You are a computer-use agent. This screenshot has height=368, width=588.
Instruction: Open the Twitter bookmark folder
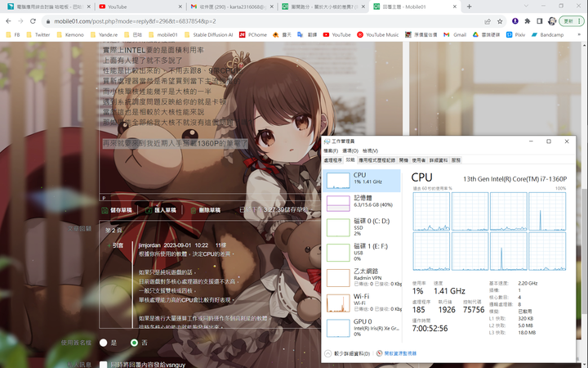click(x=38, y=34)
